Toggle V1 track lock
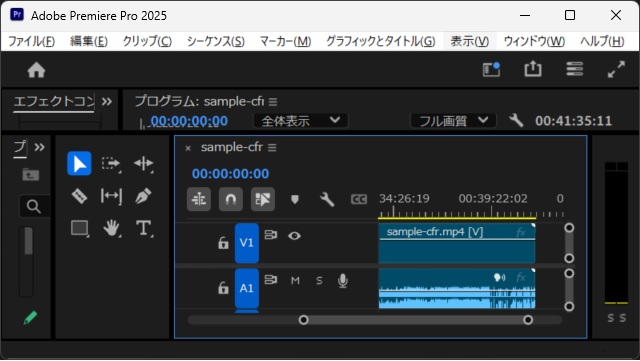640x361 pixels. point(223,243)
